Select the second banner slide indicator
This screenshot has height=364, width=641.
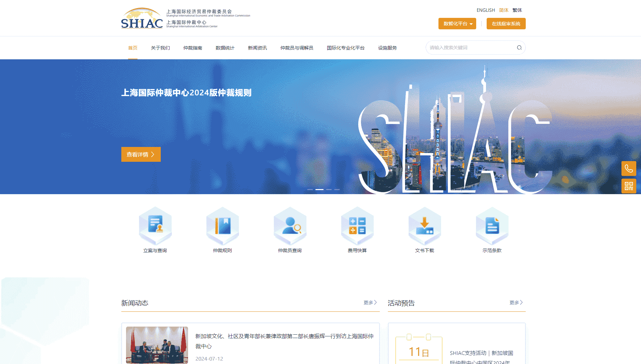pyautogui.click(x=319, y=190)
